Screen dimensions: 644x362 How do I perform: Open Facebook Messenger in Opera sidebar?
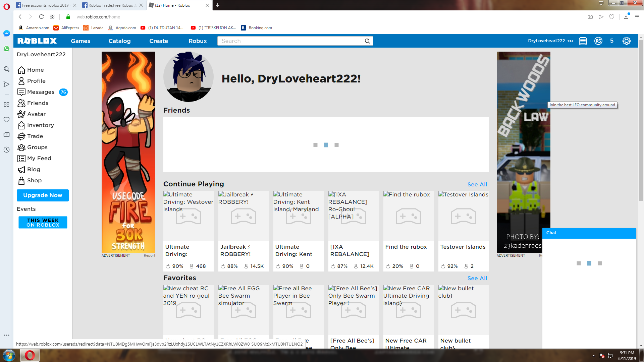(6, 34)
